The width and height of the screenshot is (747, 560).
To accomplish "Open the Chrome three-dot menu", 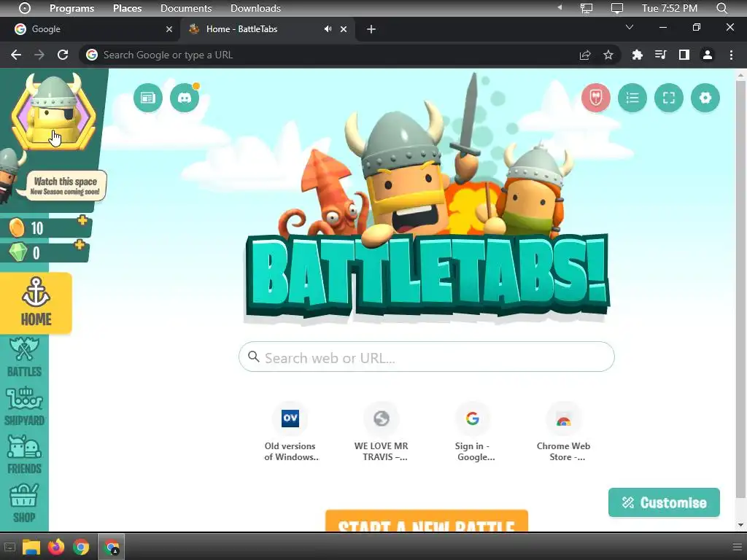I will pyautogui.click(x=731, y=55).
